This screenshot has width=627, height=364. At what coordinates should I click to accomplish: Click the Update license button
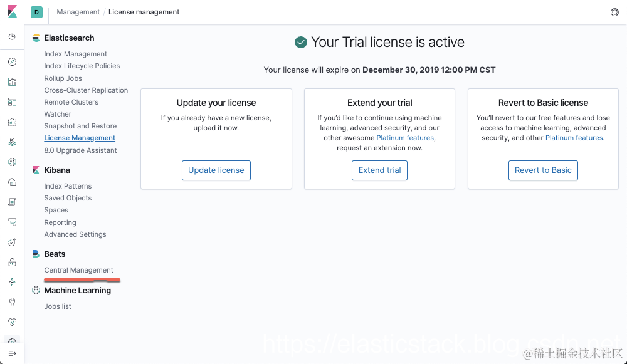(216, 170)
